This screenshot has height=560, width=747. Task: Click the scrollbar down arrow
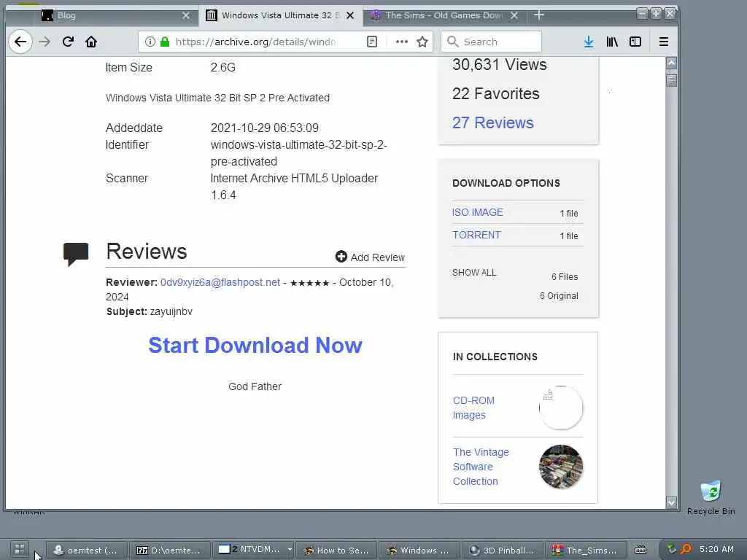tap(671, 502)
